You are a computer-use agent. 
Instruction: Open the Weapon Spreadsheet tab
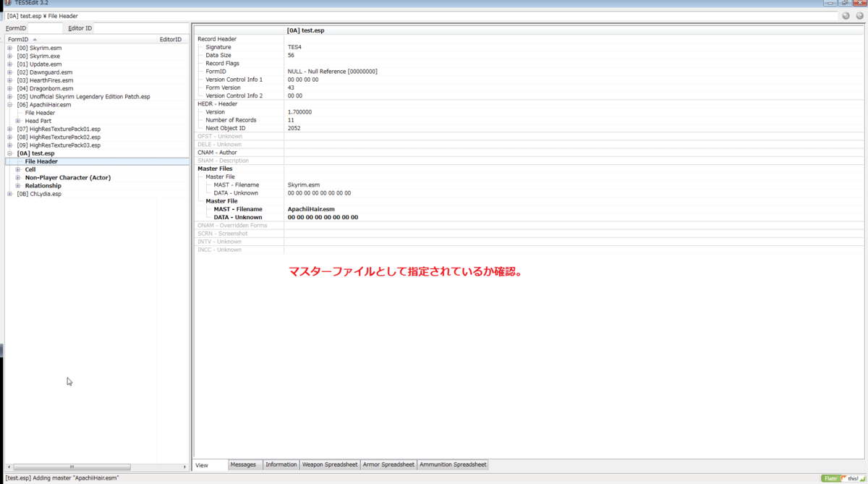pos(330,464)
